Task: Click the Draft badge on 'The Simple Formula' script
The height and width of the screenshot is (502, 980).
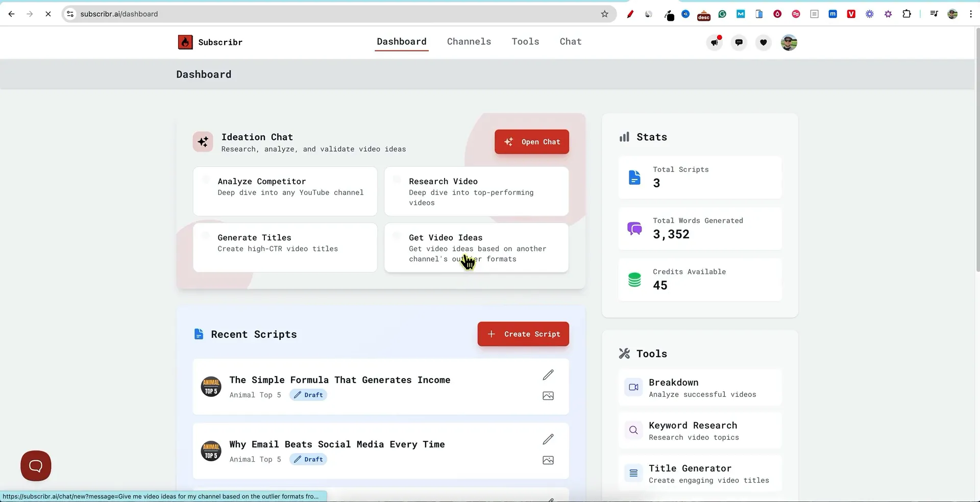Action: pos(308,395)
